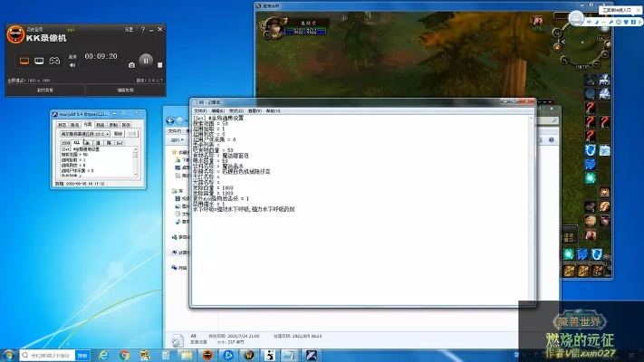
Task: Open the Help (帮助) menu in Notepad
Action: (x=273, y=110)
